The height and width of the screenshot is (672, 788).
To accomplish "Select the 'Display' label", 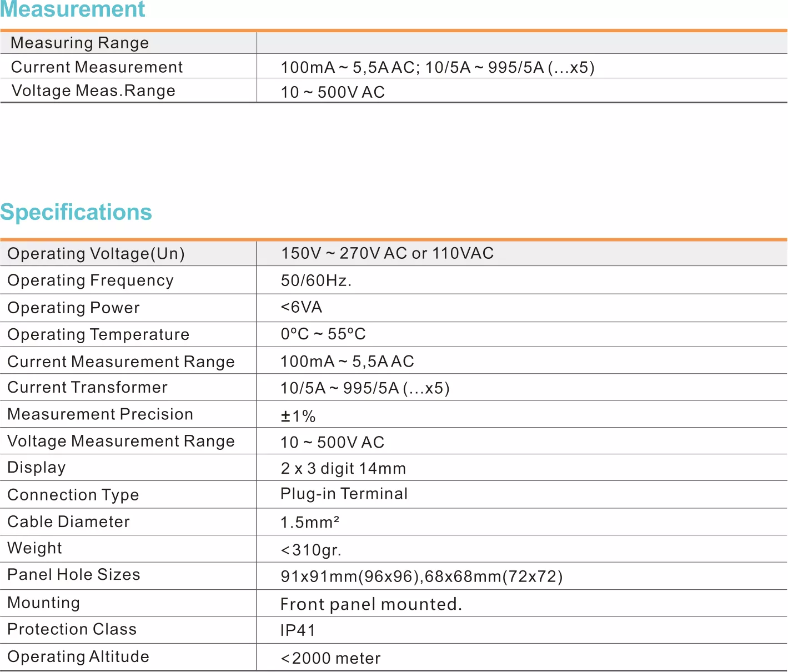I will pos(37,468).
